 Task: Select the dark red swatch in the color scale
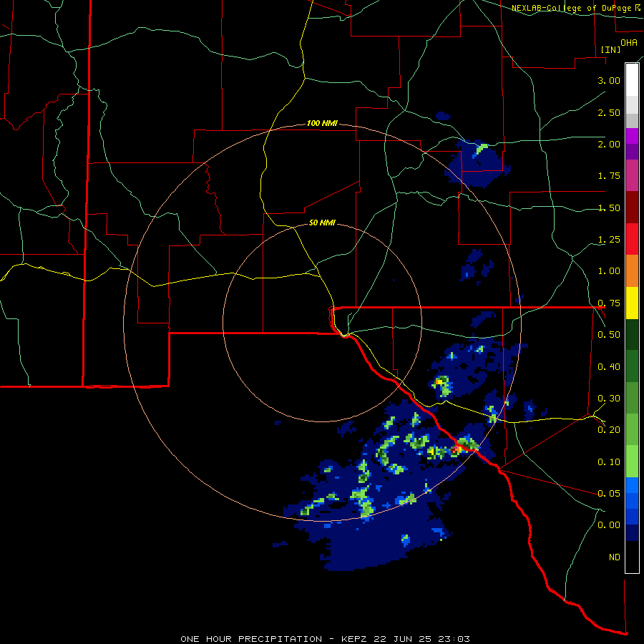[x=632, y=208]
